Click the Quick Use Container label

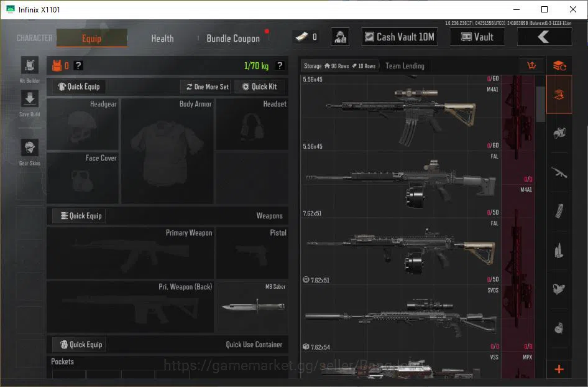(254, 345)
